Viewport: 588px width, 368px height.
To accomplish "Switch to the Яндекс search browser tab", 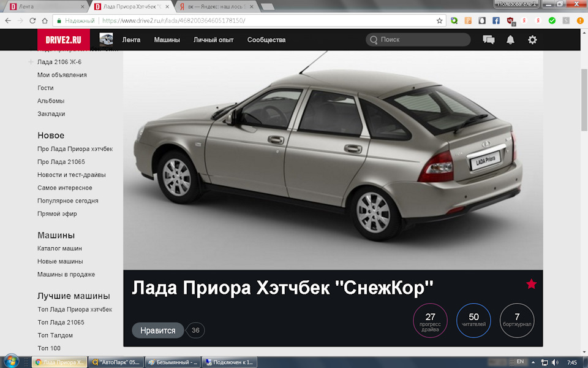I will [217, 7].
